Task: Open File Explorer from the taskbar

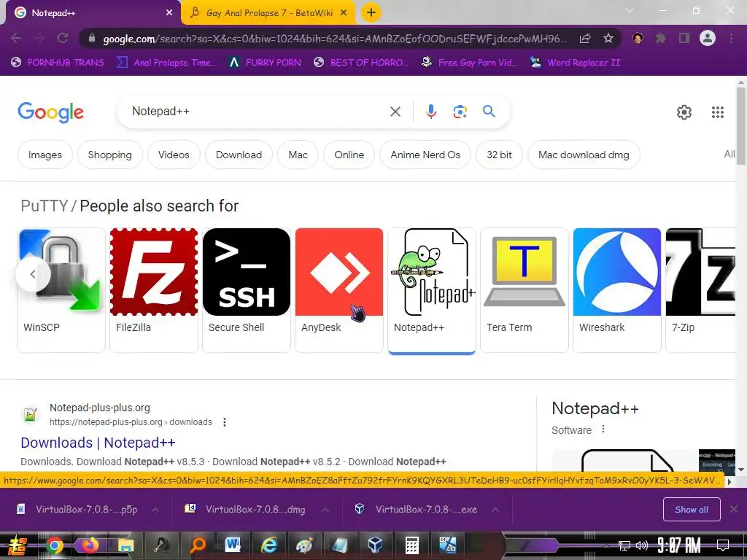Action: [x=125, y=545]
